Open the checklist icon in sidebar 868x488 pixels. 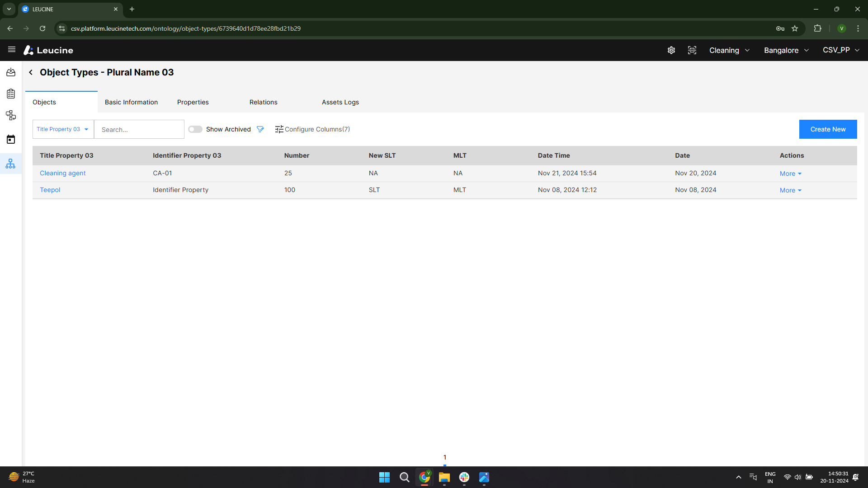pyautogui.click(x=10, y=94)
